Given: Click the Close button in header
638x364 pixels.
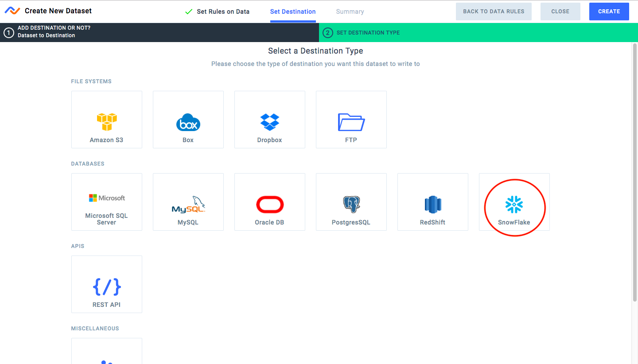Looking at the screenshot, I should click(x=560, y=12).
